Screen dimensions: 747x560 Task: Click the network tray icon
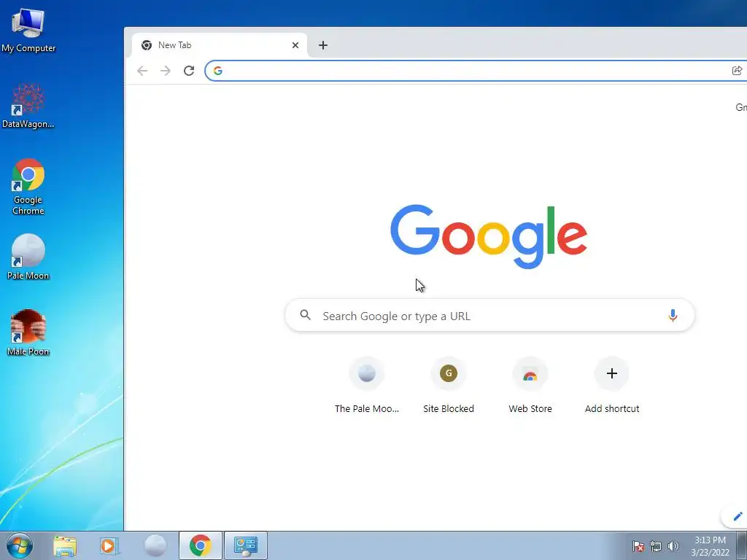pyautogui.click(x=656, y=546)
